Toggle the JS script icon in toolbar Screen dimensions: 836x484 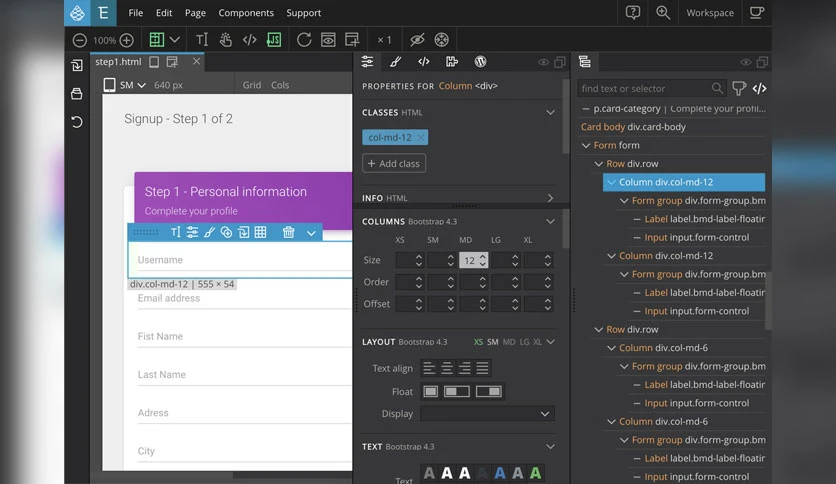click(274, 40)
